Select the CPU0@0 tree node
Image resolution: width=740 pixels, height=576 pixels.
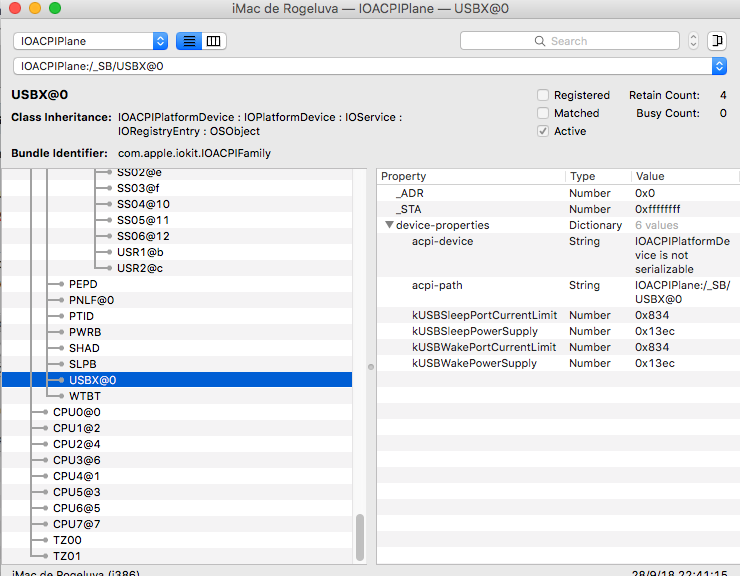pyautogui.click(x=76, y=413)
